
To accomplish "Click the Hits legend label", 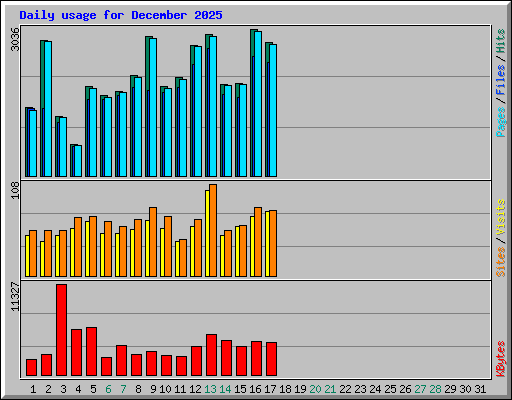I will tap(501, 41).
